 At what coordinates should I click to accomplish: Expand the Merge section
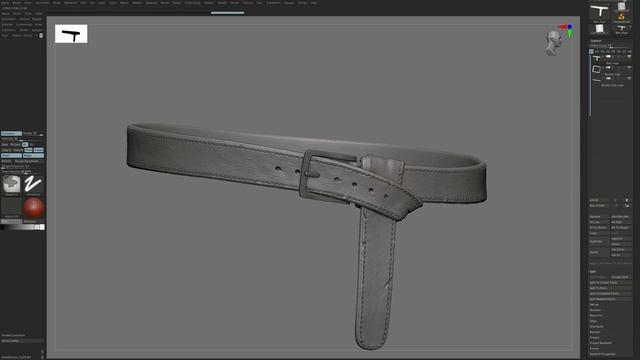pyautogui.click(x=594, y=304)
